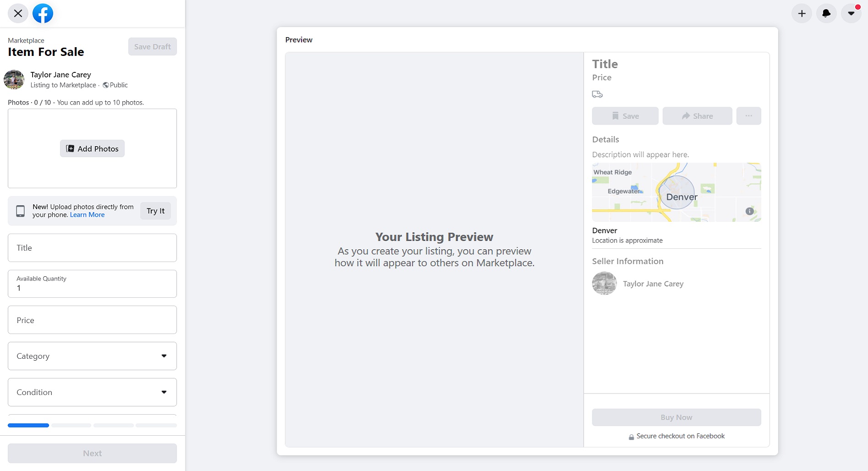Screen dimensions: 868x471
Task: Click Taylor Jane Carey profile picture
Action: (x=14, y=80)
